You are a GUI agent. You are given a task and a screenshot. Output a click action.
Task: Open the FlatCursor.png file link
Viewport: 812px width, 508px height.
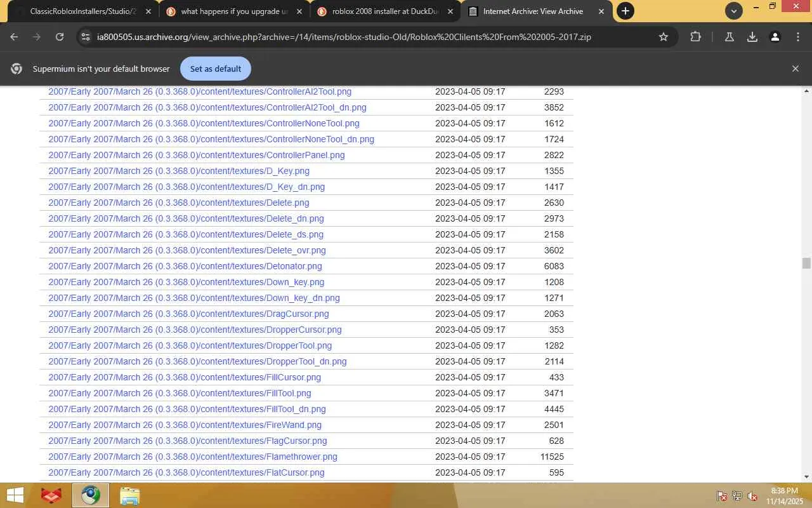click(x=187, y=472)
